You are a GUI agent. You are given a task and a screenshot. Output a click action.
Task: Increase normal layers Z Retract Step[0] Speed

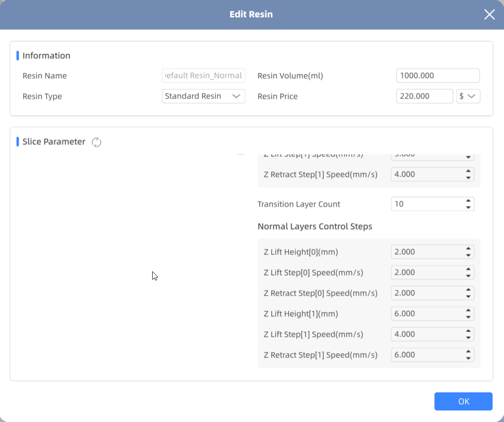(x=468, y=290)
